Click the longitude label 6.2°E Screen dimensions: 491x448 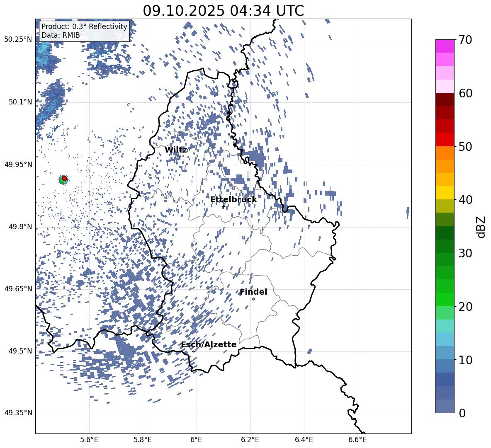pyautogui.click(x=250, y=440)
